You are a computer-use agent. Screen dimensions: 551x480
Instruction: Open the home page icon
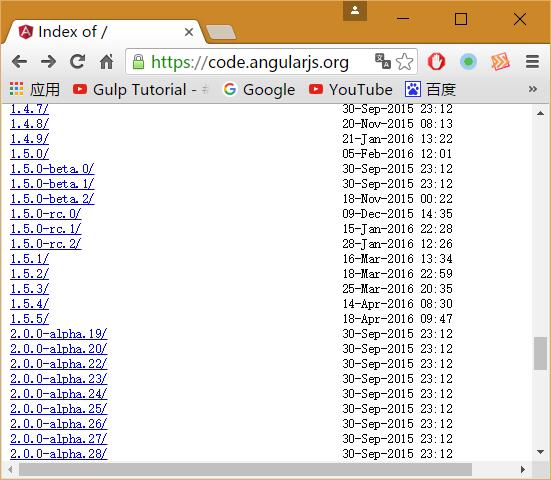click(x=106, y=62)
